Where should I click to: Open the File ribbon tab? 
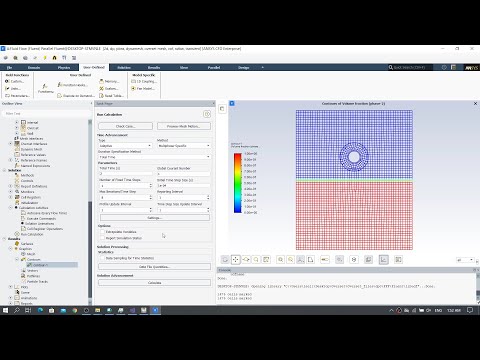tap(9, 67)
